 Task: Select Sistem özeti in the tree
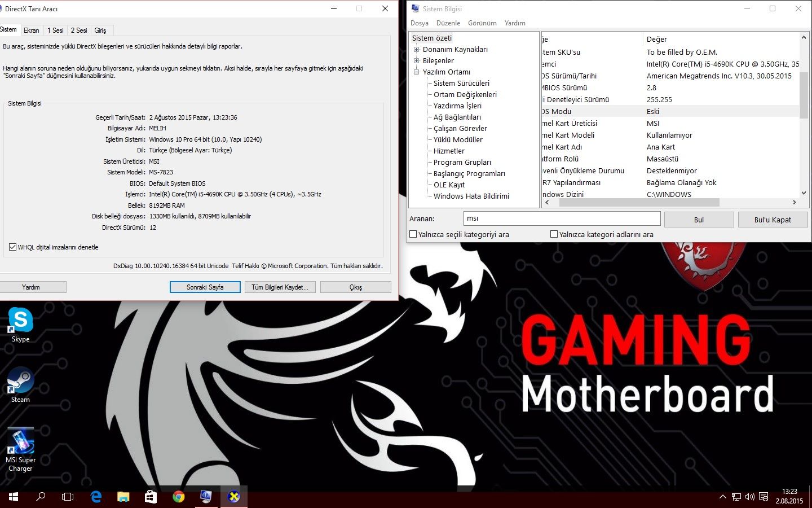[432, 38]
